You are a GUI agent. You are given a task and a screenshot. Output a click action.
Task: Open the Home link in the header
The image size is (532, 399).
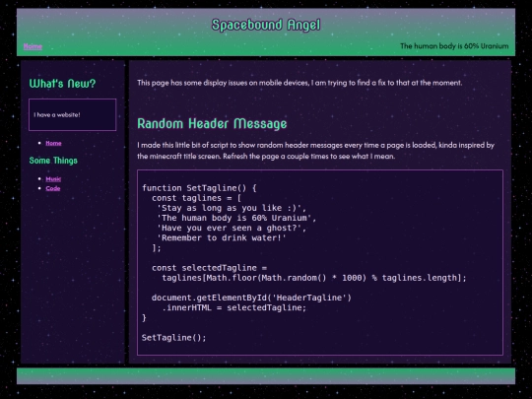[x=33, y=46]
